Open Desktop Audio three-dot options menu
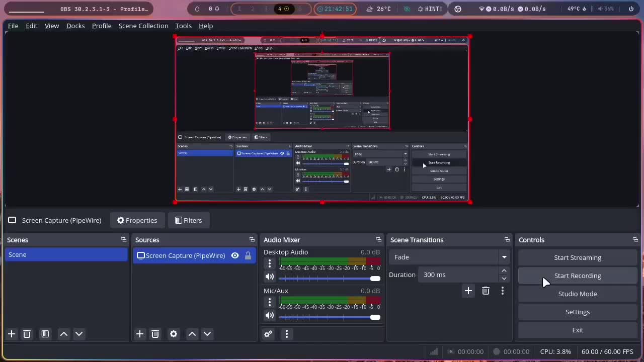The width and height of the screenshot is (644, 362). coord(270,263)
